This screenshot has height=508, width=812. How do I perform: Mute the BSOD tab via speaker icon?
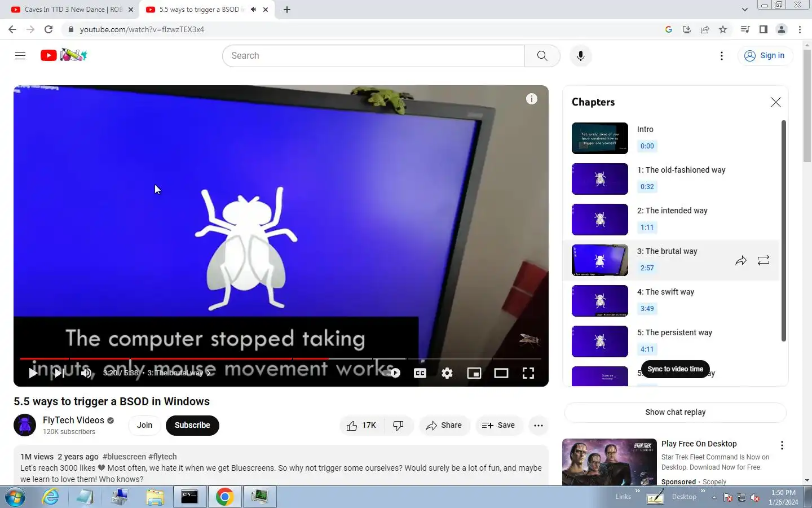tap(253, 10)
